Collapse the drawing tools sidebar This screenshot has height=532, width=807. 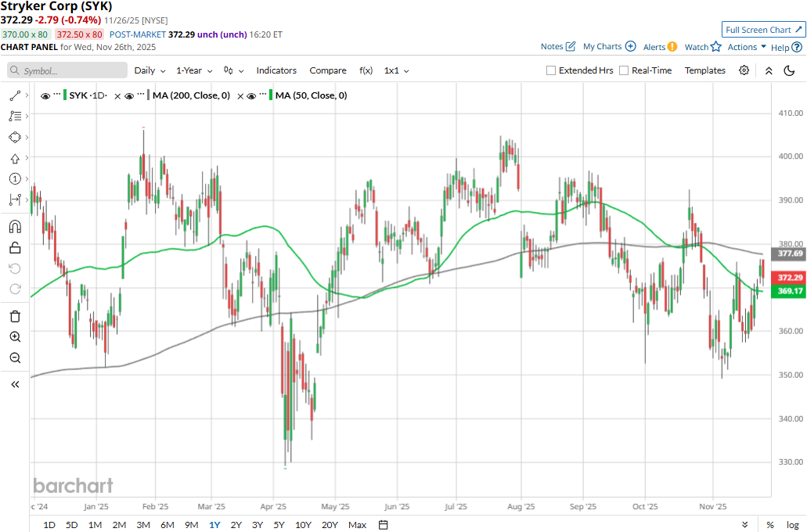tap(15, 384)
